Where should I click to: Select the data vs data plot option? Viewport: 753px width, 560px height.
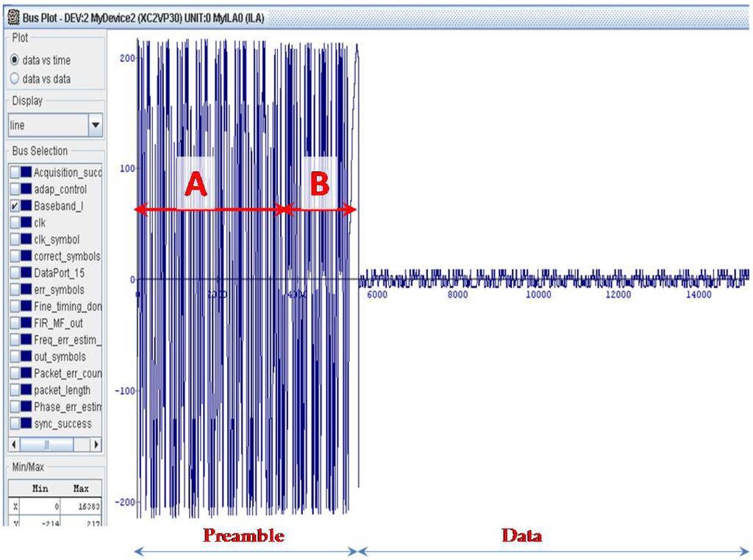click(15, 79)
